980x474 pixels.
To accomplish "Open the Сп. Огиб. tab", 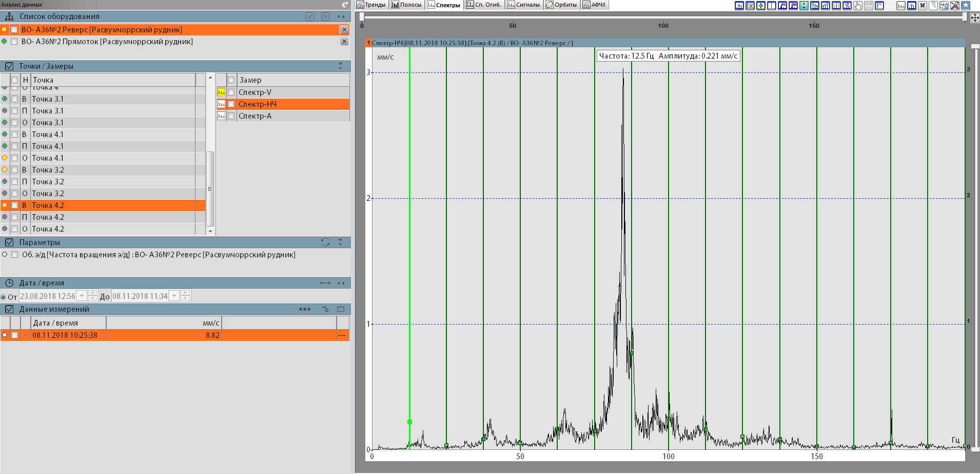I will tap(484, 5).
